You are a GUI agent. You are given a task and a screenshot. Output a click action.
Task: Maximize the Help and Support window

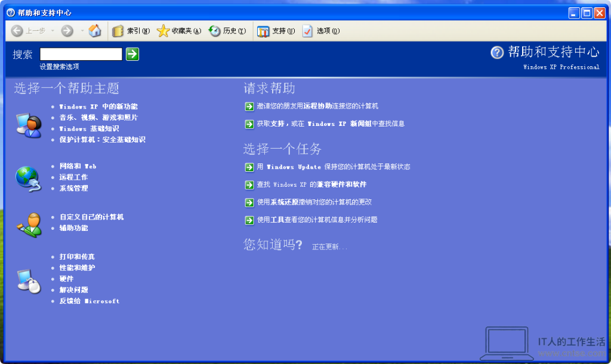(587, 13)
